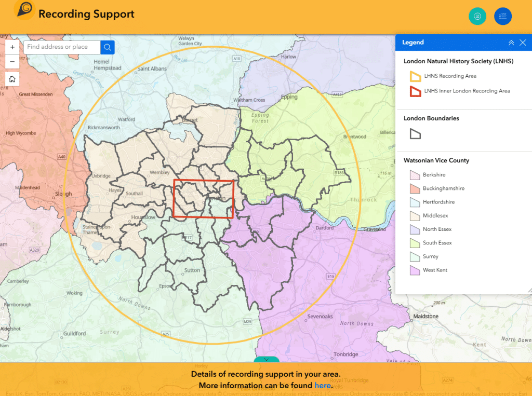The height and width of the screenshot is (396, 532).
Task: Click the Epping map label
Action: tap(289, 97)
